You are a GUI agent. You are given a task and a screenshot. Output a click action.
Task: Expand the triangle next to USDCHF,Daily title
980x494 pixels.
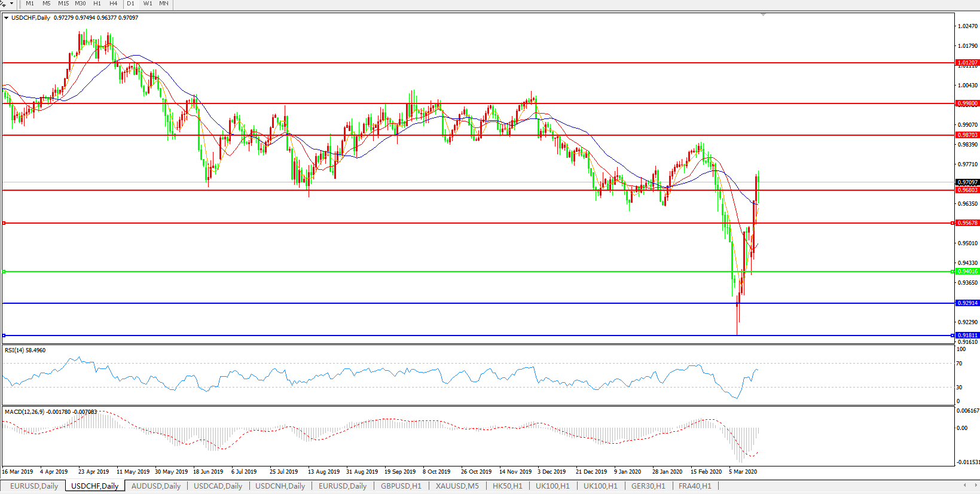point(6,18)
